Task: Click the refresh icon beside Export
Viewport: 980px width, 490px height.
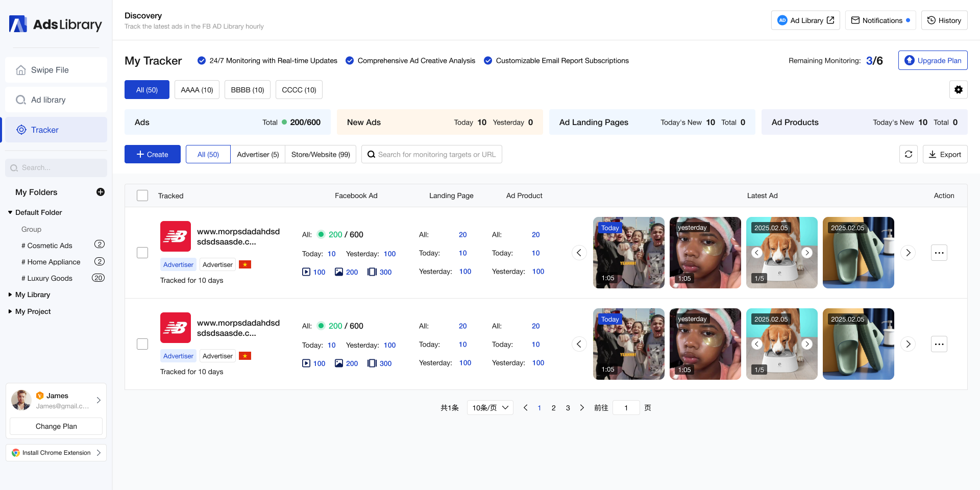Action: point(908,154)
